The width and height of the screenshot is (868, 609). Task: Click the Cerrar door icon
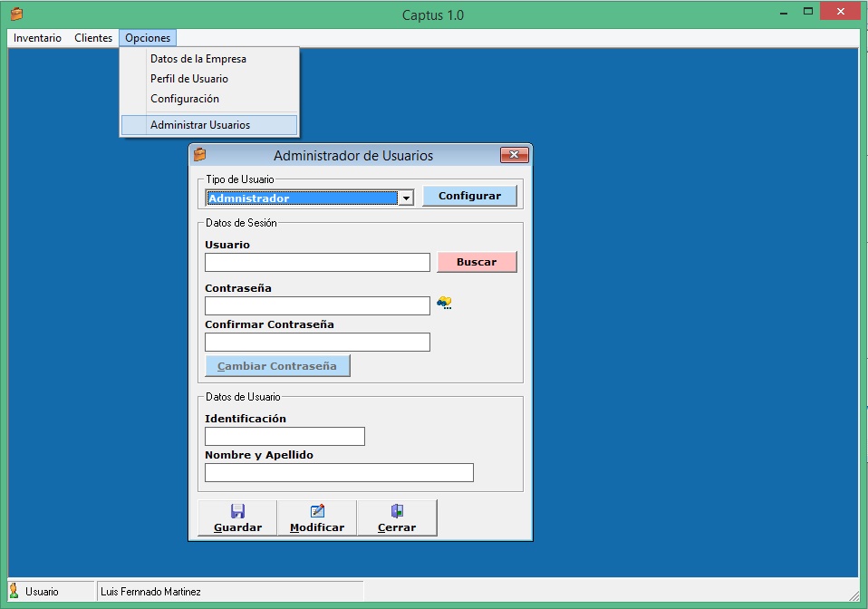397,511
